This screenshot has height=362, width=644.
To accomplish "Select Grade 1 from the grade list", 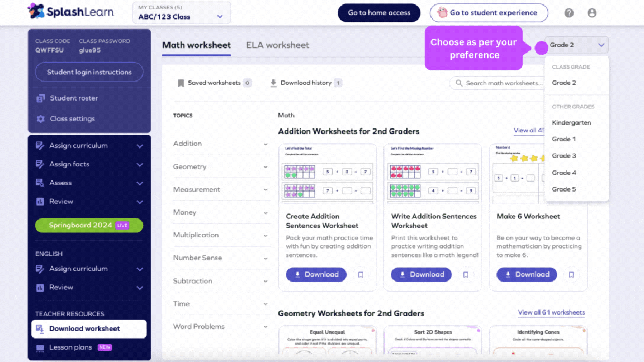I will (564, 139).
